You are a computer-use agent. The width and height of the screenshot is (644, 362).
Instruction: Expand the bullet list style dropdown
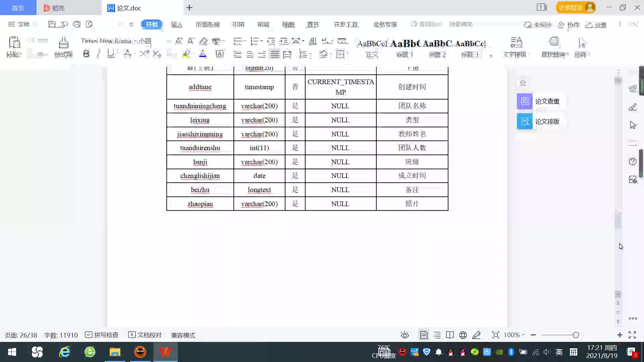pyautogui.click(x=245, y=41)
